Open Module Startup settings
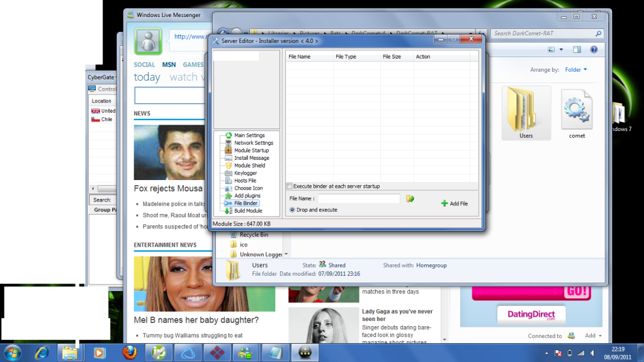Image resolution: width=644 pixels, height=362 pixels. [251, 150]
